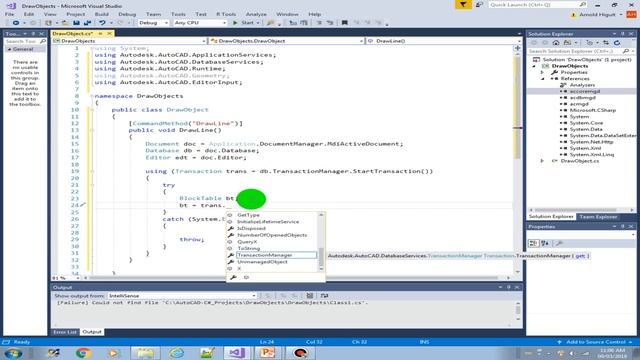Select TransactionManager in IntelliSense list
Screen dimensions: 640x360
click(x=272, y=255)
